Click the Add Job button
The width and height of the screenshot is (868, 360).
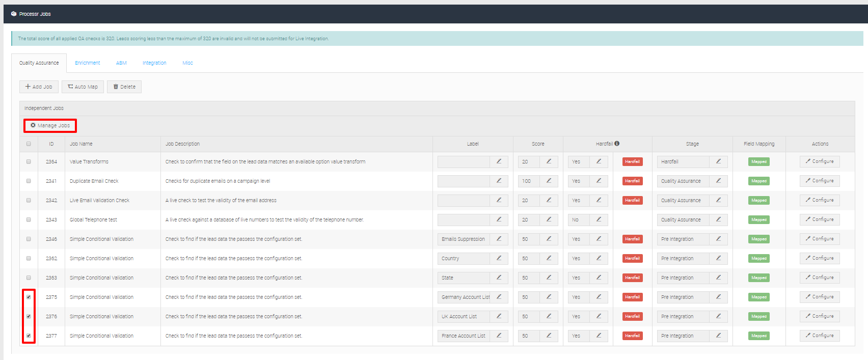39,87
